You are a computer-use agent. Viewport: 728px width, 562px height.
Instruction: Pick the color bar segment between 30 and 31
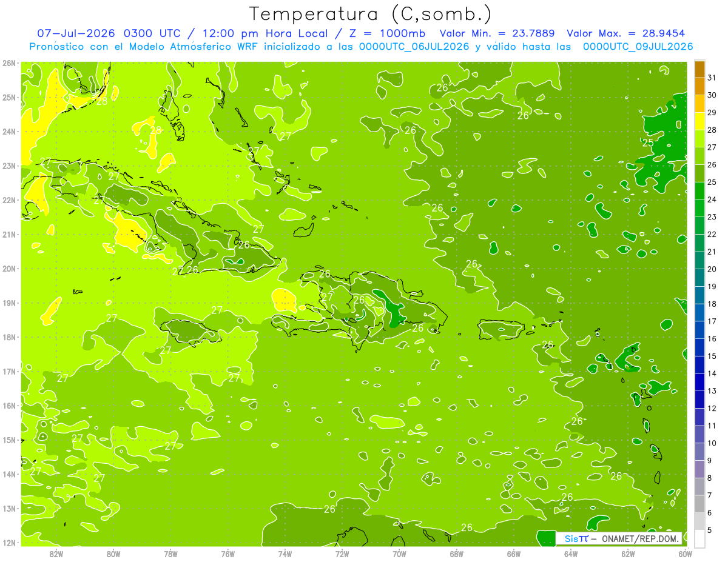tap(699, 87)
